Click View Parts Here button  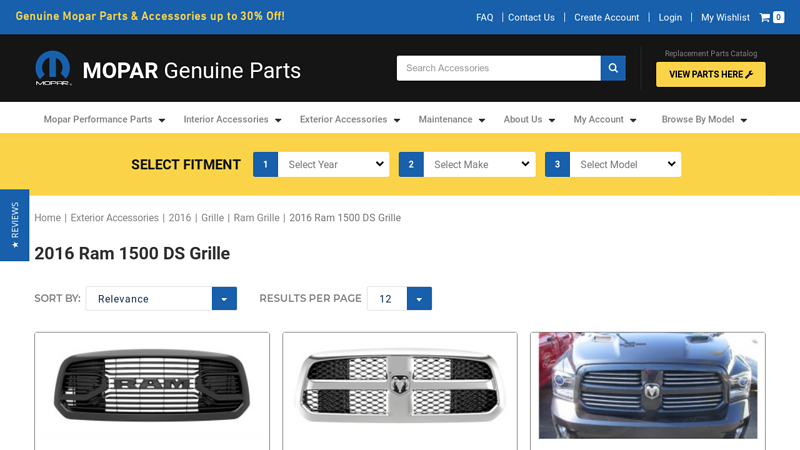click(711, 74)
